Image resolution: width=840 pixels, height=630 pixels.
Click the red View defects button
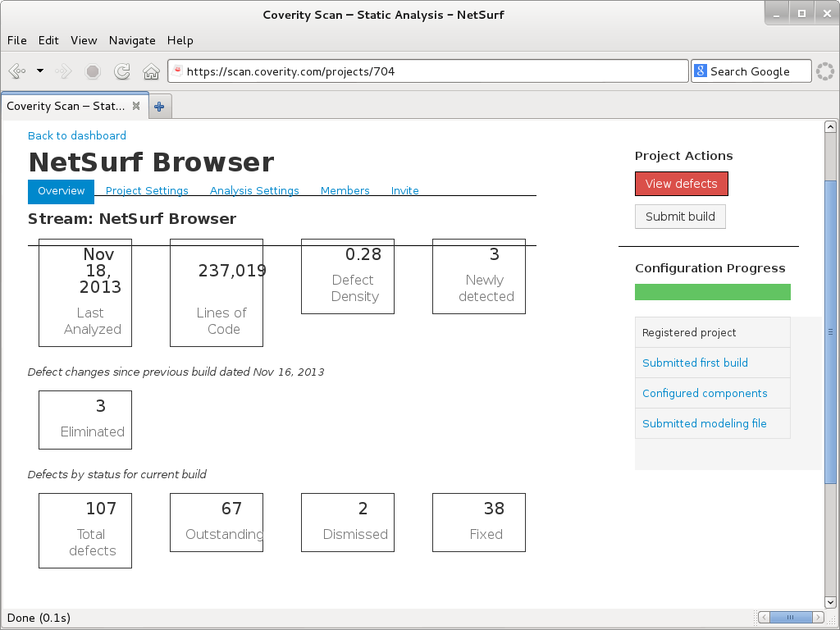(x=682, y=184)
